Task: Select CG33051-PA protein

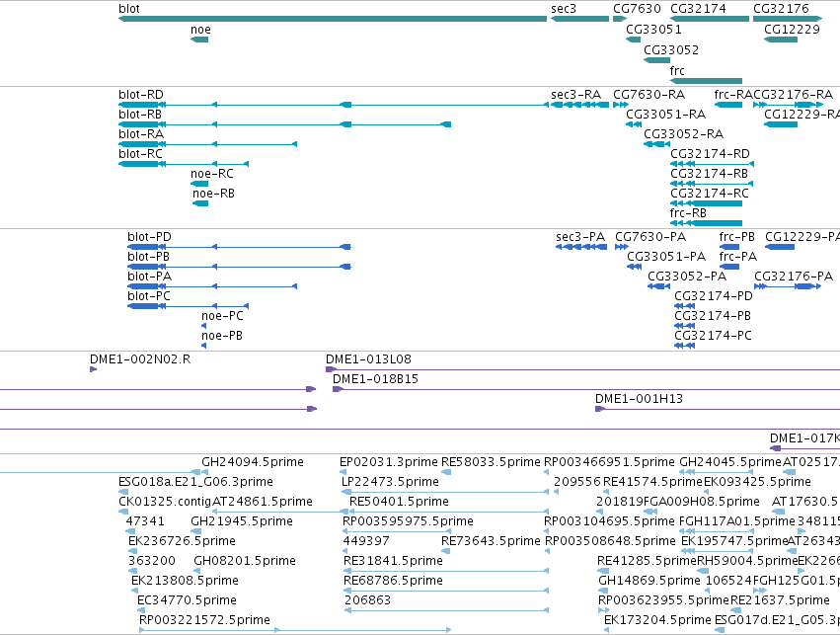Action: (635, 267)
